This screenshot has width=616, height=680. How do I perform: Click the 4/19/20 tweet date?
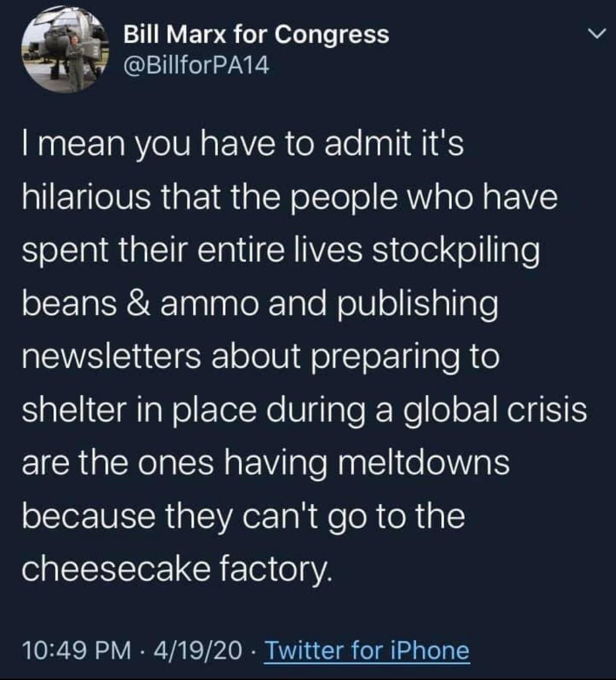coord(197,651)
